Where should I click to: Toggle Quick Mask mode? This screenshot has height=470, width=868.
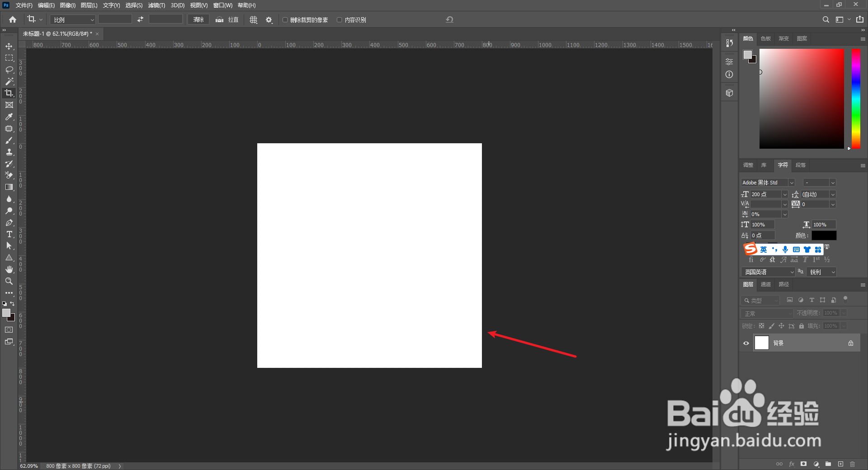(9, 330)
